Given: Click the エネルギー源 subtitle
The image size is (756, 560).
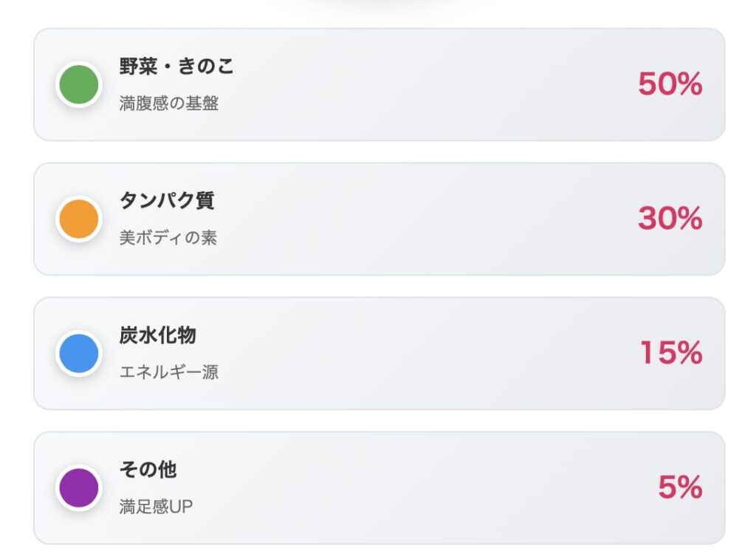Looking at the screenshot, I should [169, 372].
